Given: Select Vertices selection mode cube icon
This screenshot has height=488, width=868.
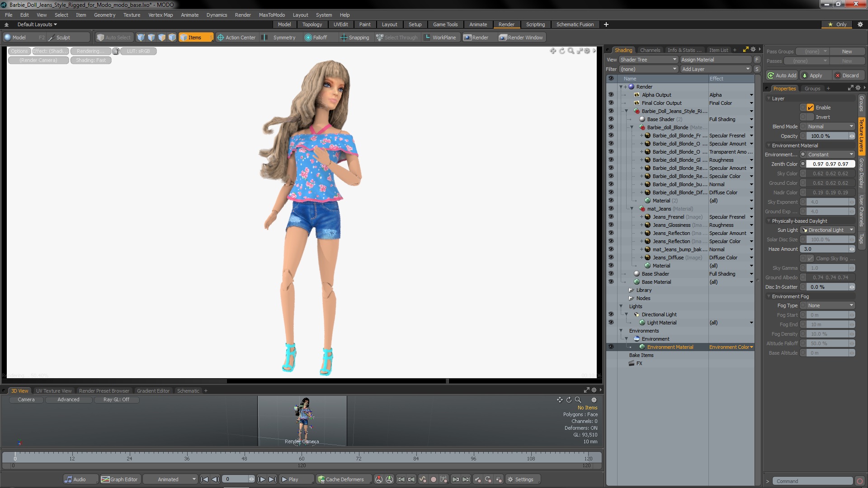Looking at the screenshot, I should [x=141, y=38].
